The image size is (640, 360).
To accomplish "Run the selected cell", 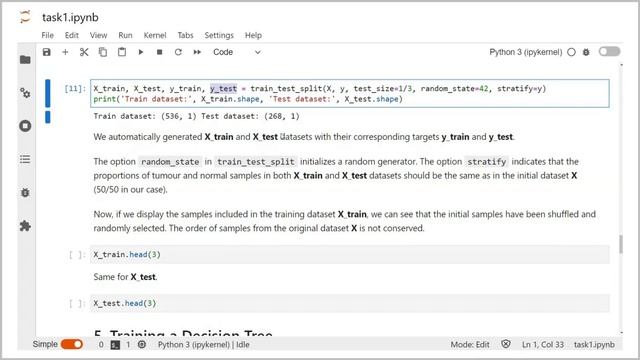I will click(141, 52).
